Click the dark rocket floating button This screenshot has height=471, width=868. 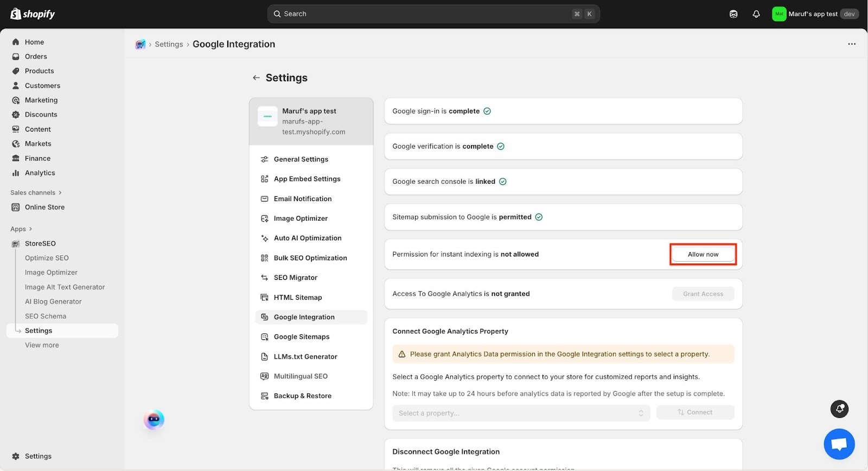pos(840,409)
